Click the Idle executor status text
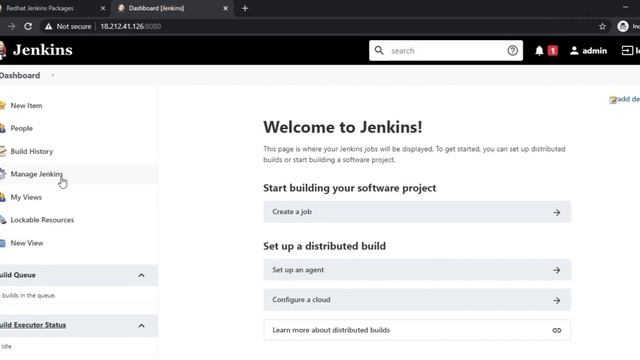The height and width of the screenshot is (360, 640). [7, 346]
